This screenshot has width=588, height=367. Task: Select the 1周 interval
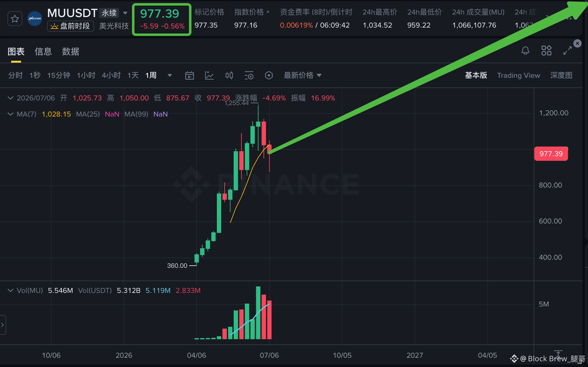point(151,75)
